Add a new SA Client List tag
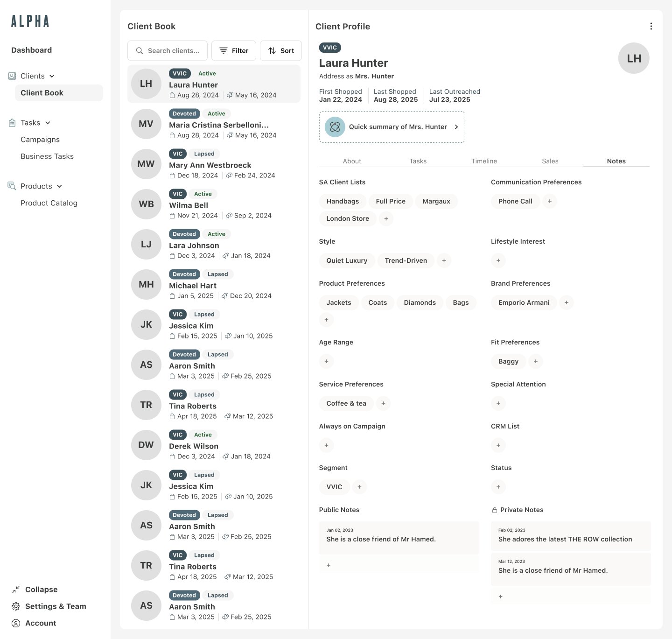This screenshot has height=639, width=672. (386, 218)
